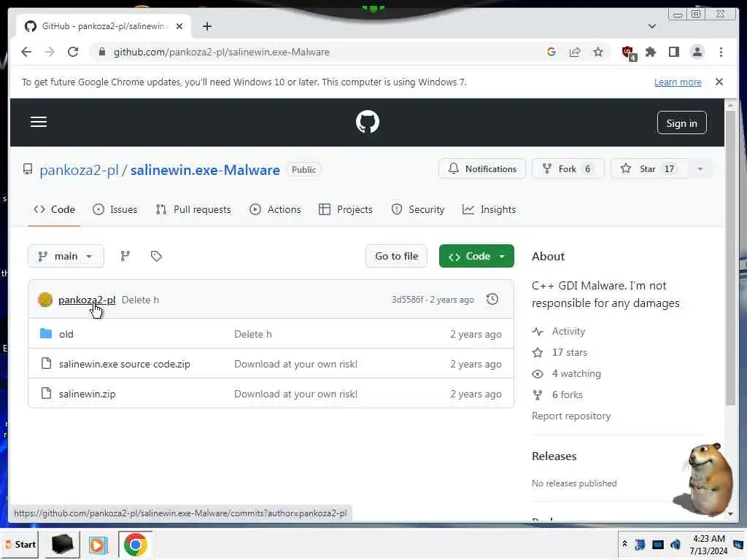Screen dimensions: 747x560
Task: Open tab search chevron in title bar
Action: click(x=651, y=26)
